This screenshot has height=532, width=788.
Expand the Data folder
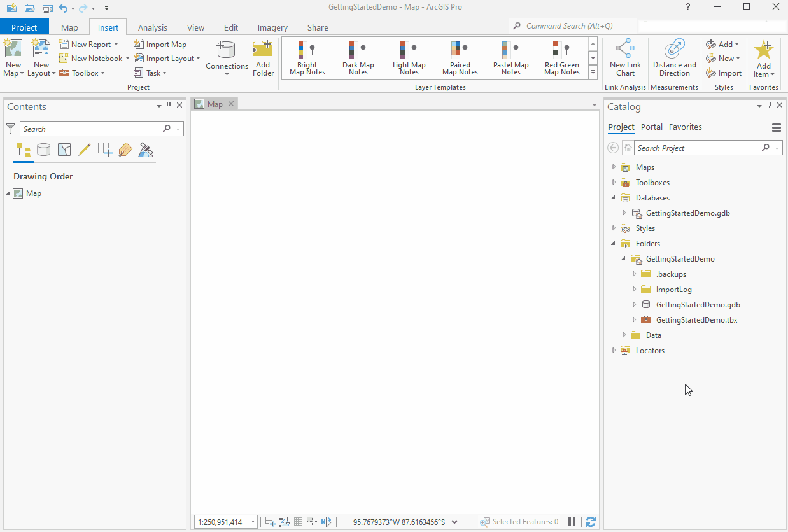coord(624,335)
